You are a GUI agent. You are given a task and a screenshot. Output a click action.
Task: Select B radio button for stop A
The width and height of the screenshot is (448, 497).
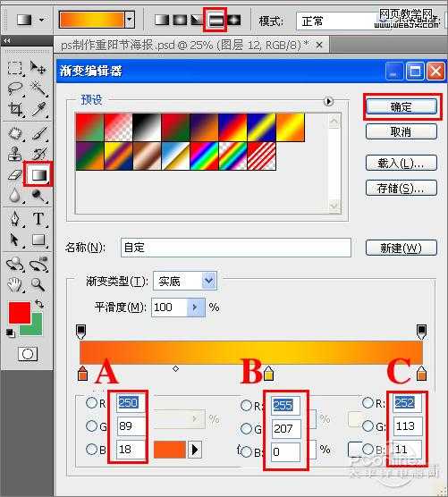click(x=91, y=449)
